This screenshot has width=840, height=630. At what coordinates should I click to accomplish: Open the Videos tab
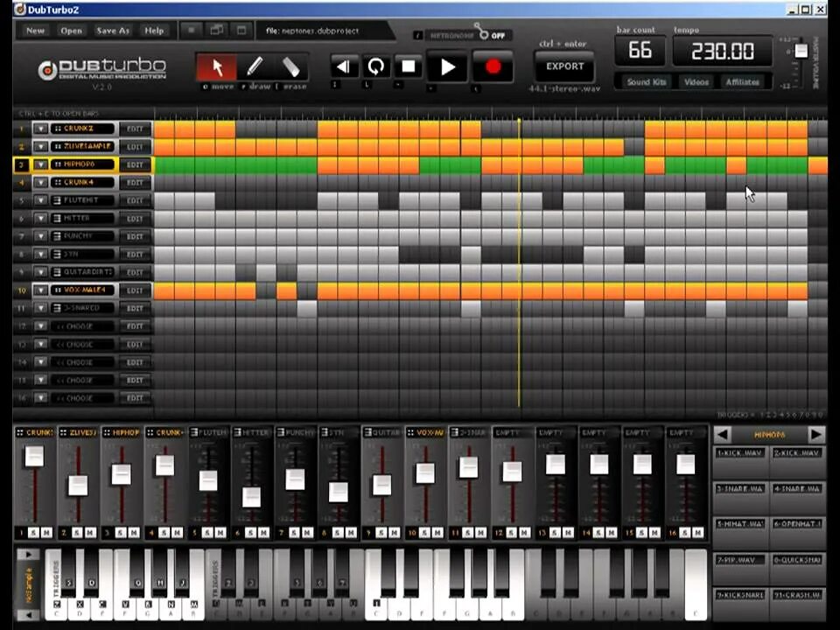coord(696,82)
